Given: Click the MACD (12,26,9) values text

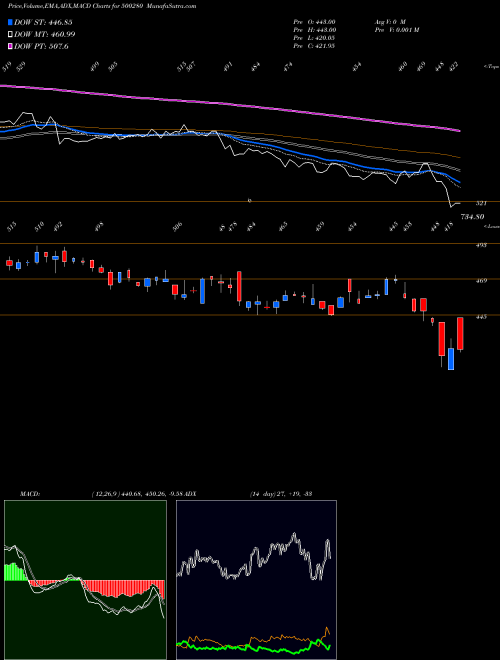Looking at the screenshot, I should (x=136, y=493).
